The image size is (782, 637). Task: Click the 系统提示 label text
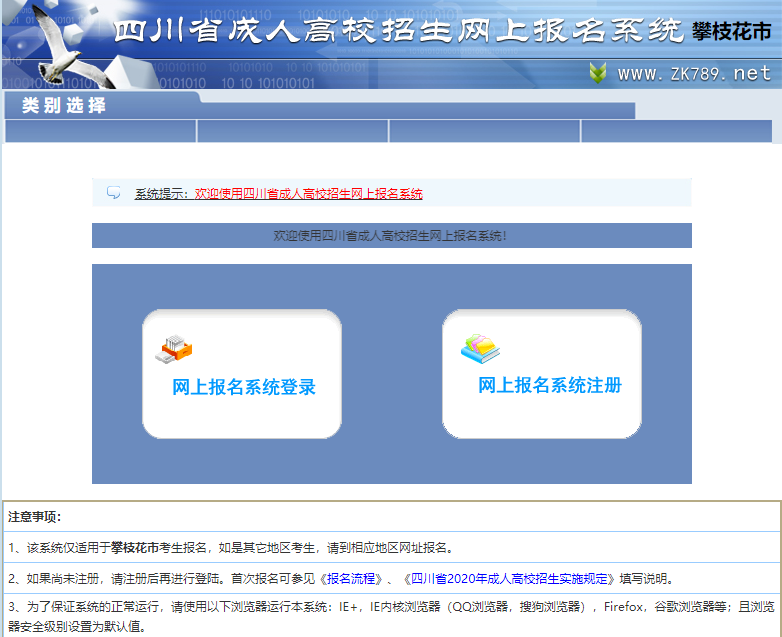162,194
